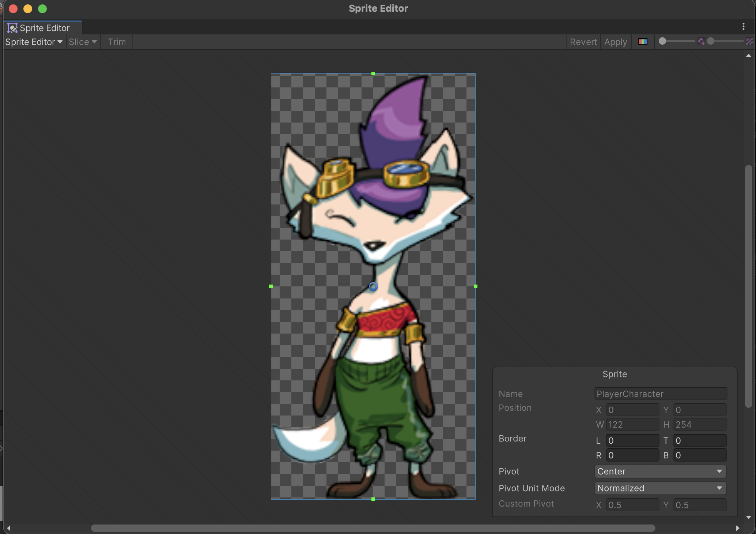Click the top-edge green resize handle
This screenshot has height=534, width=756.
pos(373,74)
